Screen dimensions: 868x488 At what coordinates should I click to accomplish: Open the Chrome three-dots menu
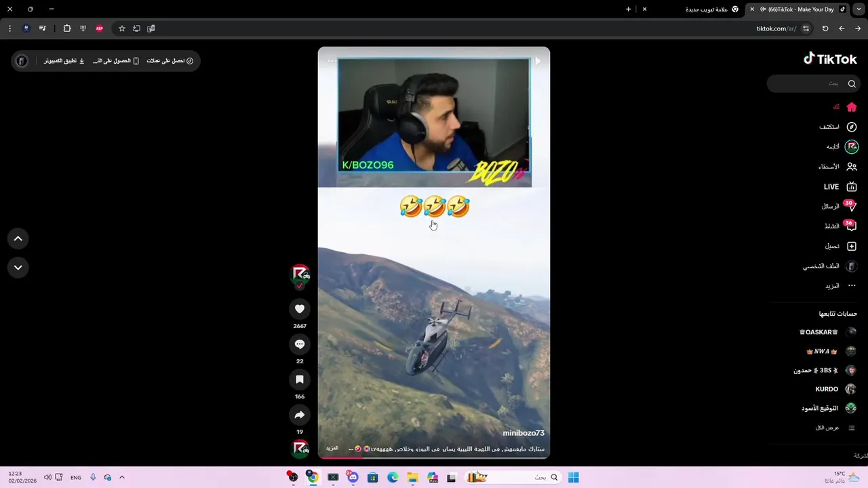pos(9,28)
